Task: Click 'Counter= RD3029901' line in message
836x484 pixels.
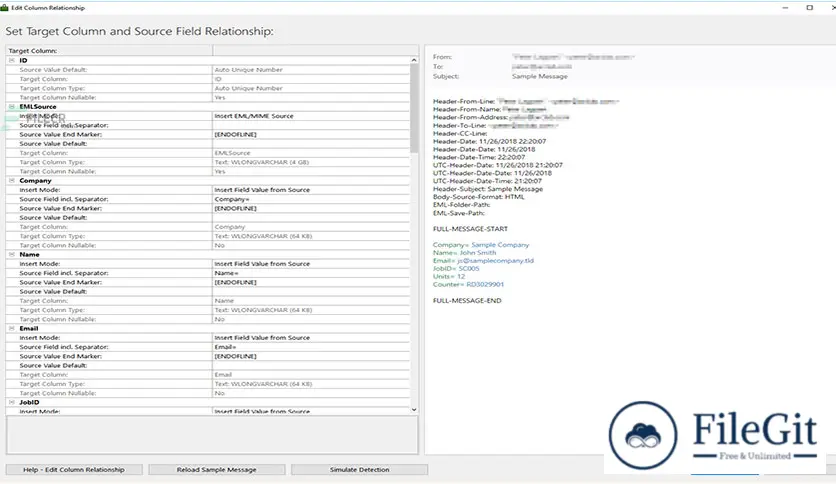Action: point(468,285)
